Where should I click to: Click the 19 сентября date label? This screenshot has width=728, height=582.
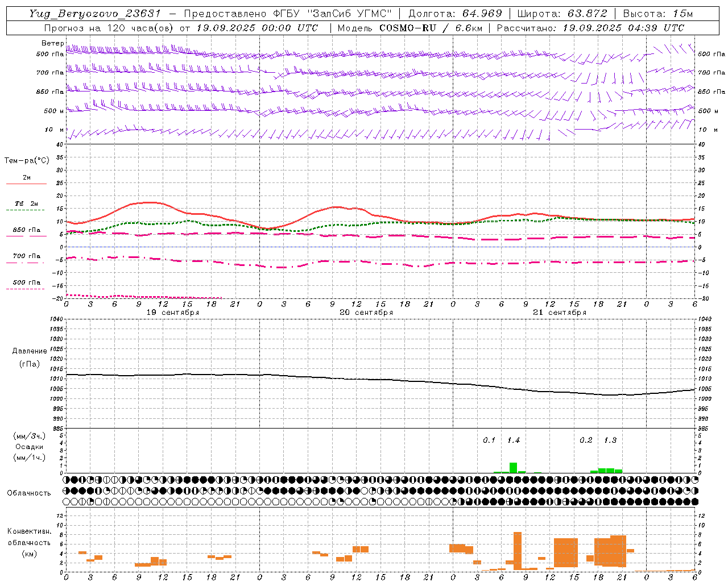173,313
